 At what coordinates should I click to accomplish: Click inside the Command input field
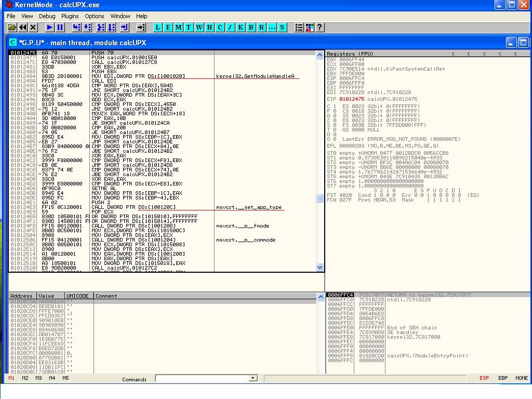(202, 378)
